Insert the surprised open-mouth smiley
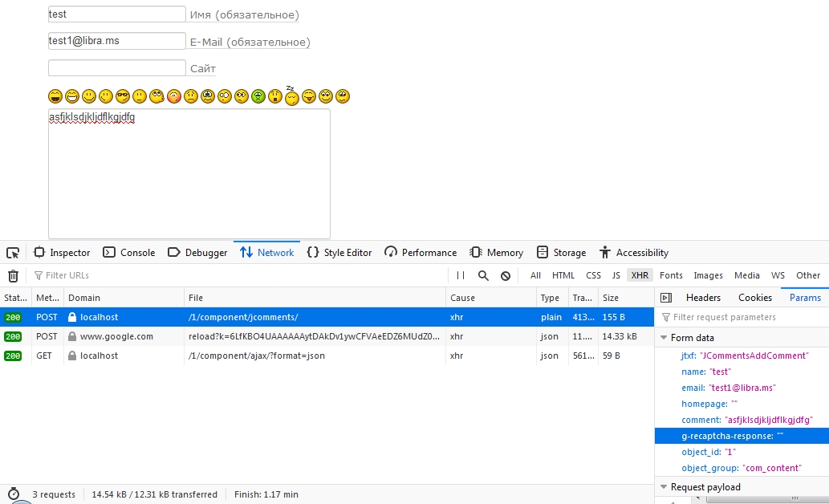The image size is (829, 504). (x=275, y=96)
